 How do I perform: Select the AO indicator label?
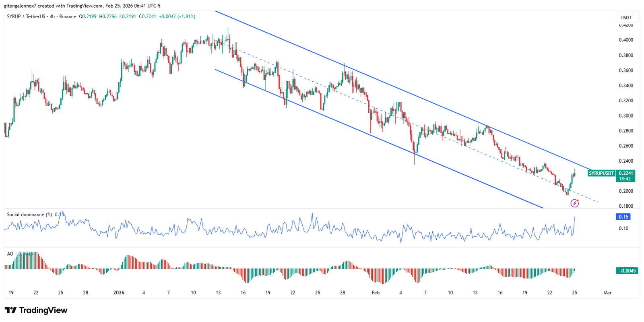point(10,254)
